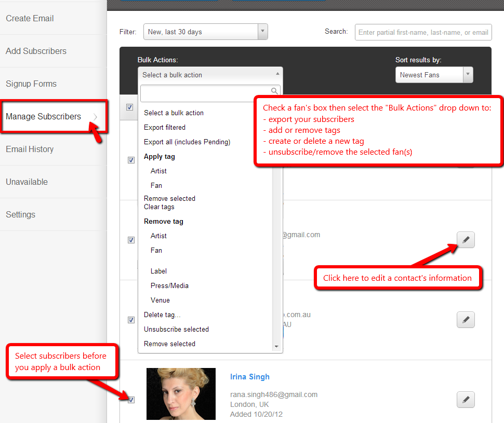Click the chevron arrow next to Manage Subscribers
Viewport: 504px width, 423px height.
[96, 117]
